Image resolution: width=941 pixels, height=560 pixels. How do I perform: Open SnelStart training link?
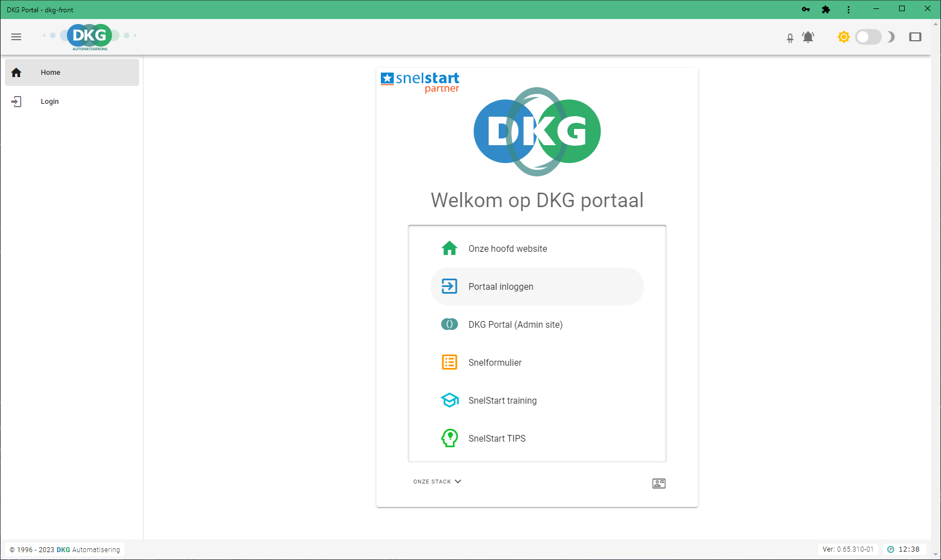pyautogui.click(x=537, y=400)
